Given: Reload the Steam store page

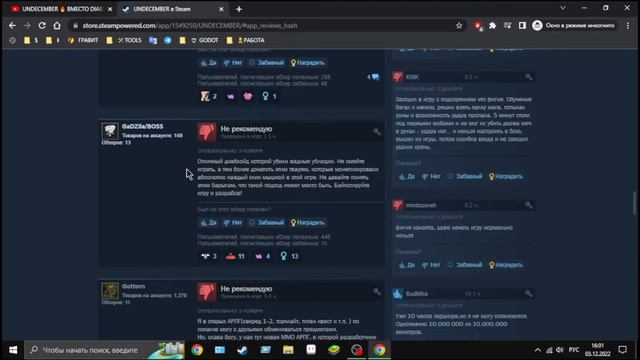Looking at the screenshot, I should [x=42, y=25].
